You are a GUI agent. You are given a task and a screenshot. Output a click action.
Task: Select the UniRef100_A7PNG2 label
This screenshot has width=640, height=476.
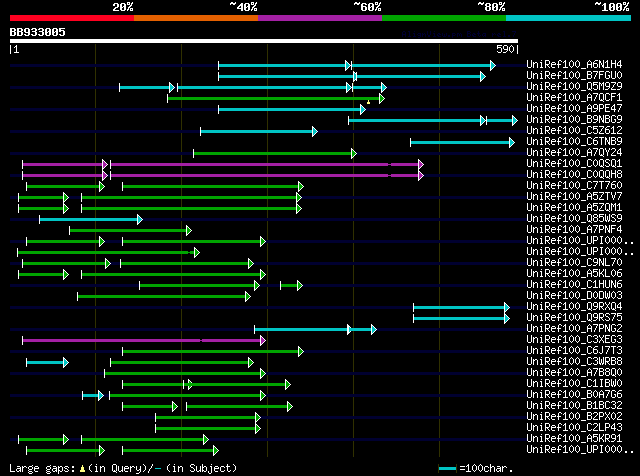point(574,329)
